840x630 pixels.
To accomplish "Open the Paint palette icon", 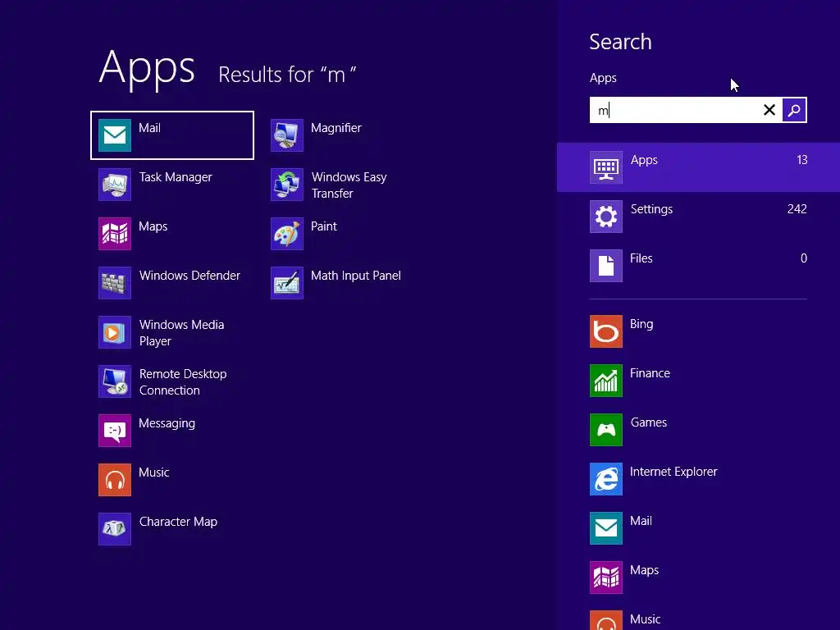I will pos(287,234).
